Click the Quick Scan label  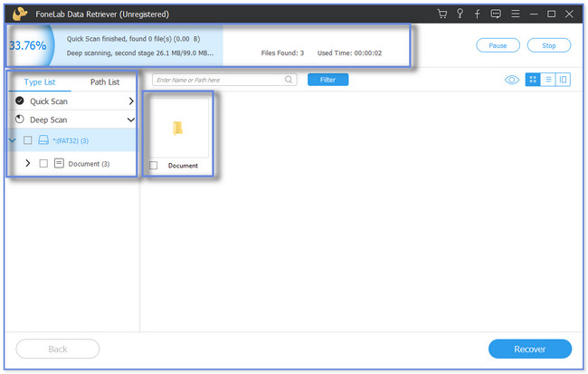coord(49,101)
